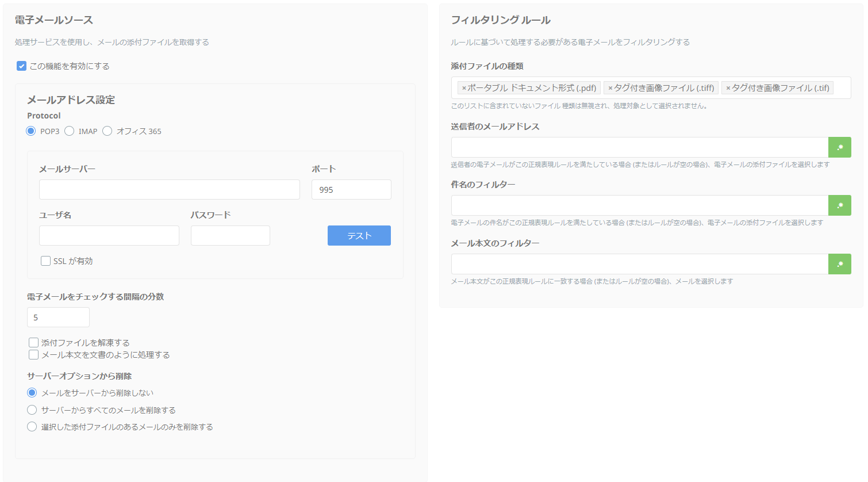Click green icon beside 件名のフィルター field
Viewport: 868px width, 482px height.
(839, 205)
